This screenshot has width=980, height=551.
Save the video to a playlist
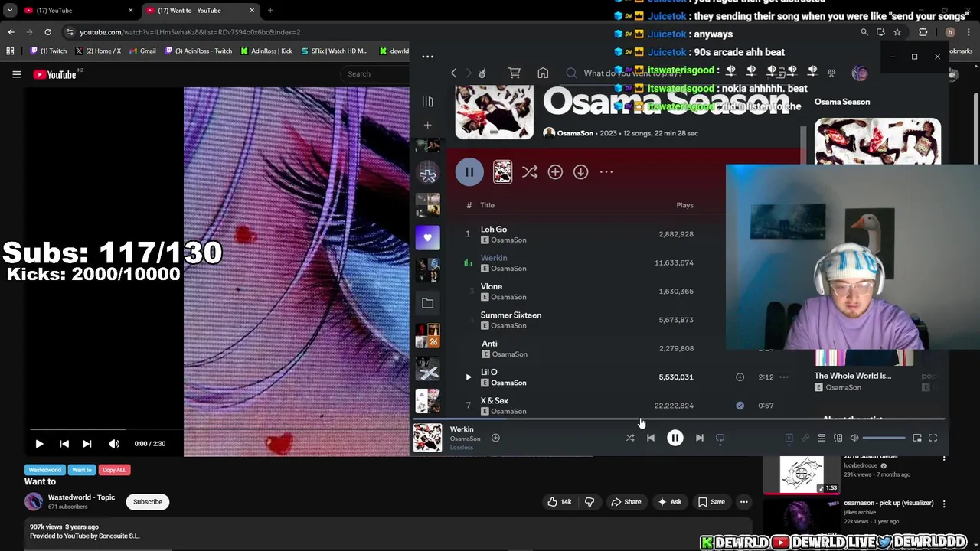[x=711, y=502]
